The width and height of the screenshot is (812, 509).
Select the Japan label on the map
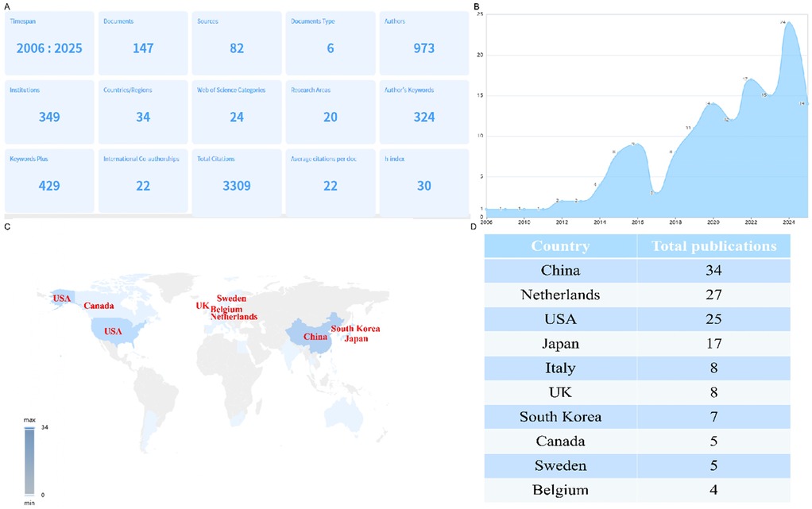[x=355, y=338]
